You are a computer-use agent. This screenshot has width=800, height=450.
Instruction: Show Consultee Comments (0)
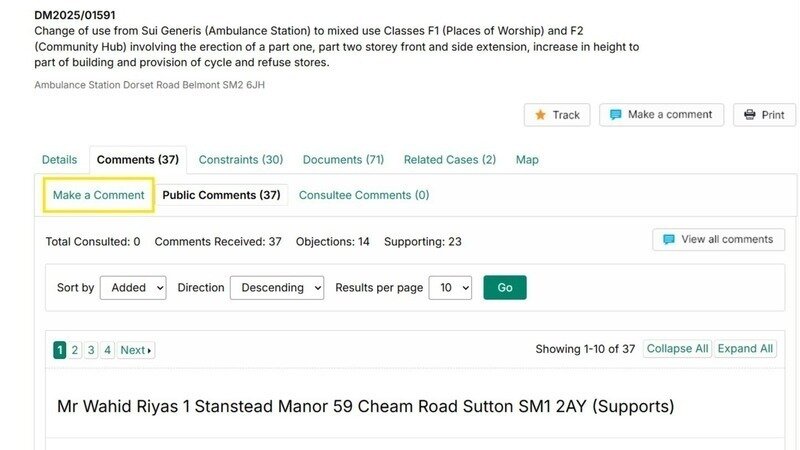click(364, 195)
